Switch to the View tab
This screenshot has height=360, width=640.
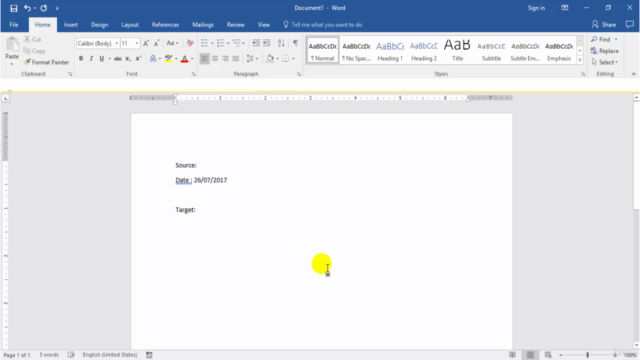(264, 24)
